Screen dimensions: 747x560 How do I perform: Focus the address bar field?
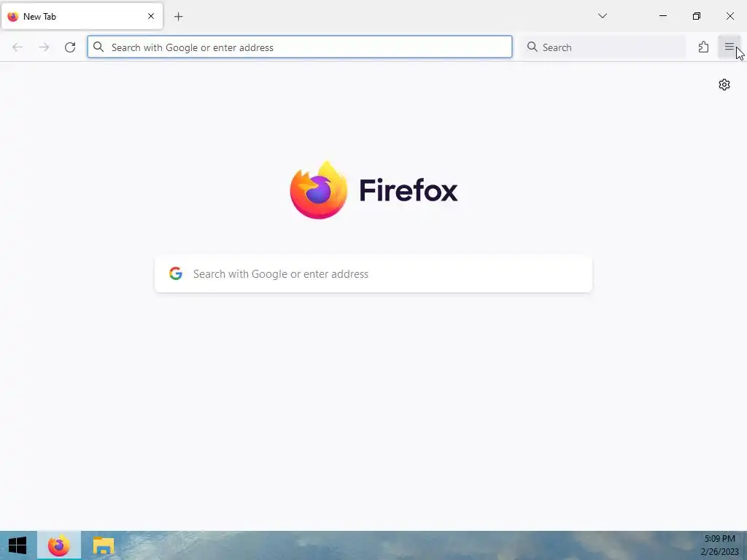[300, 47]
